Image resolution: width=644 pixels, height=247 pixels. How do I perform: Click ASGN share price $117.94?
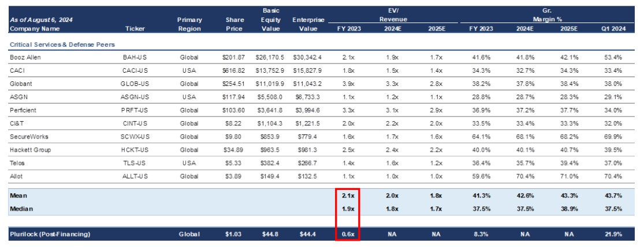click(x=233, y=97)
